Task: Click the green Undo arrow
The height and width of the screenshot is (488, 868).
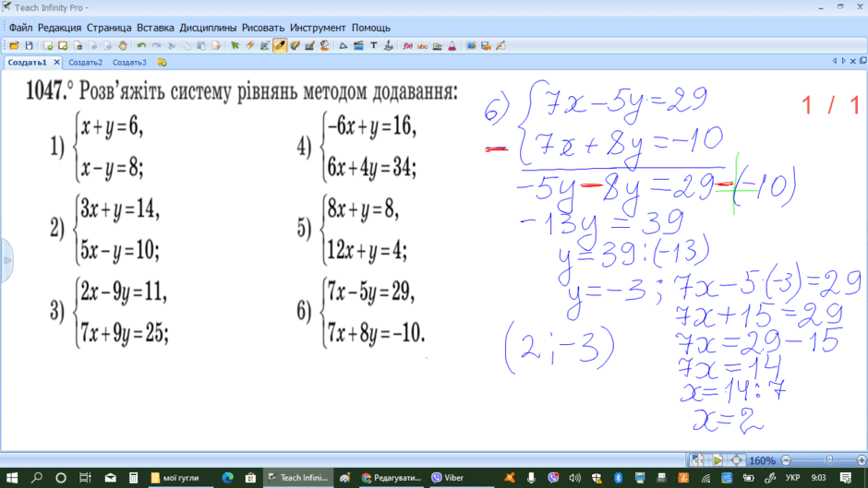Action: pyautogui.click(x=141, y=46)
